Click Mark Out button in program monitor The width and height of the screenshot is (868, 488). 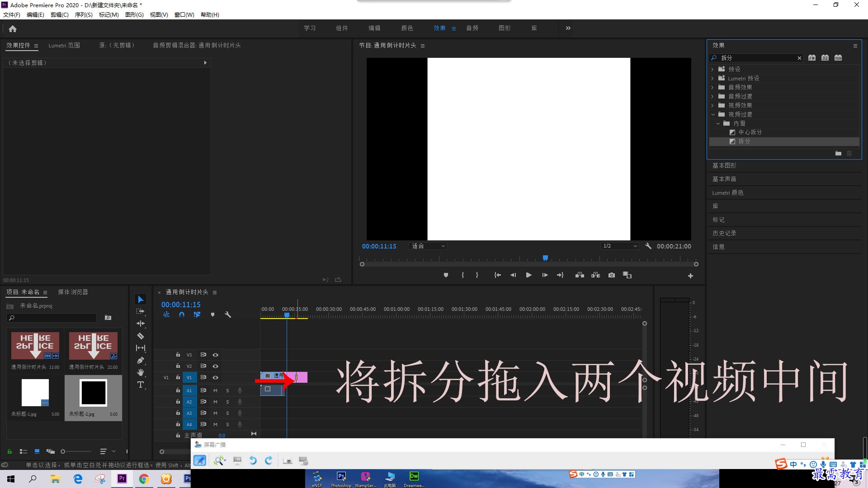tap(477, 275)
